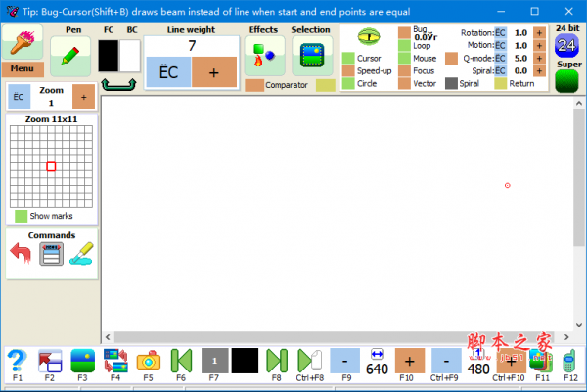Screen dimensions: 587x392
Task: Open the Menu button
Action: (x=23, y=68)
